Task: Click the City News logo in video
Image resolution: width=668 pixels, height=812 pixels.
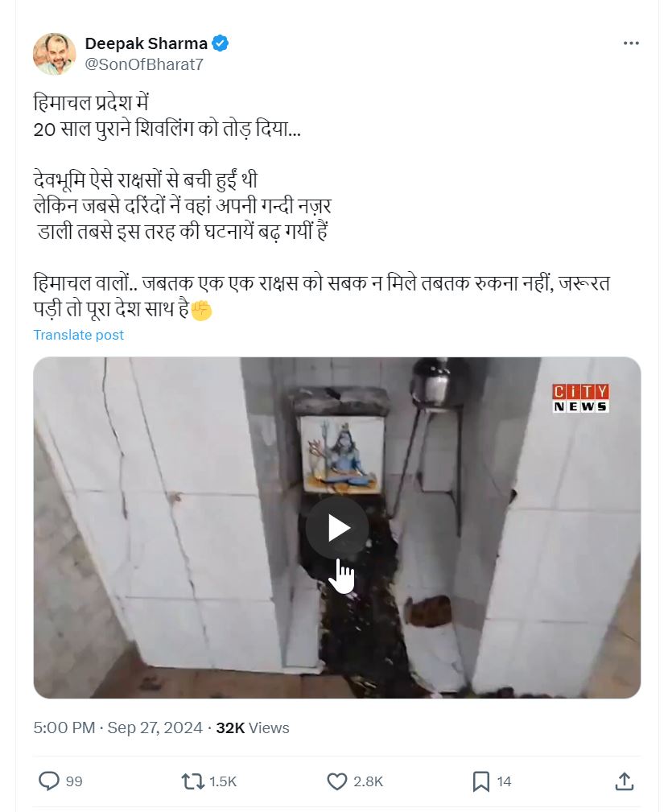Action: click(x=580, y=398)
